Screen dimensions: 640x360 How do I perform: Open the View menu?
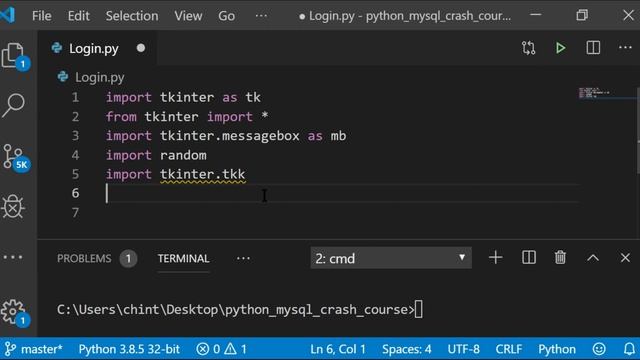click(188, 16)
